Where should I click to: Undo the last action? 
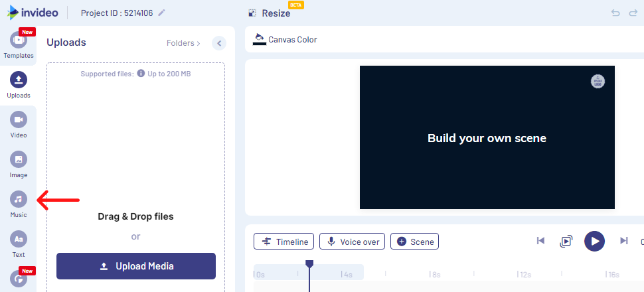coord(615,13)
